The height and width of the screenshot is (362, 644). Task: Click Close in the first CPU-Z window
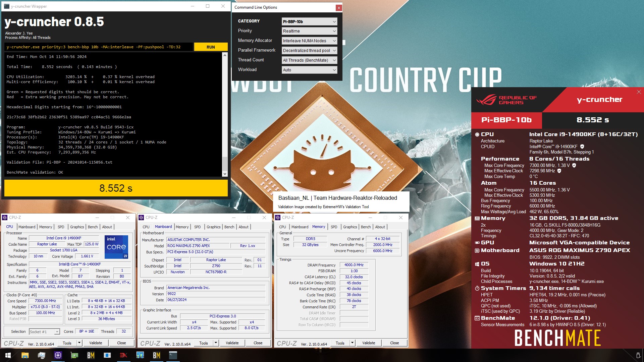pyautogui.click(x=121, y=343)
